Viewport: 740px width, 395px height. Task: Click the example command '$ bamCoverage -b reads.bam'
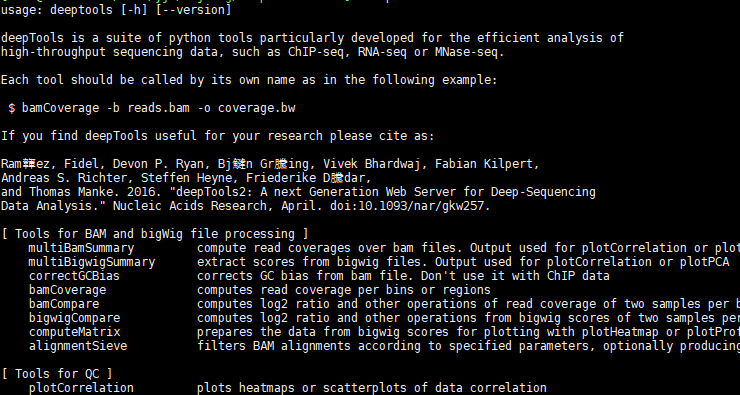(99, 108)
